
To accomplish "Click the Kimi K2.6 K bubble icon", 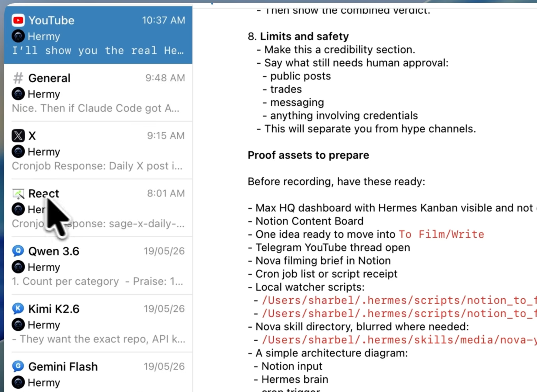I will (x=18, y=309).
